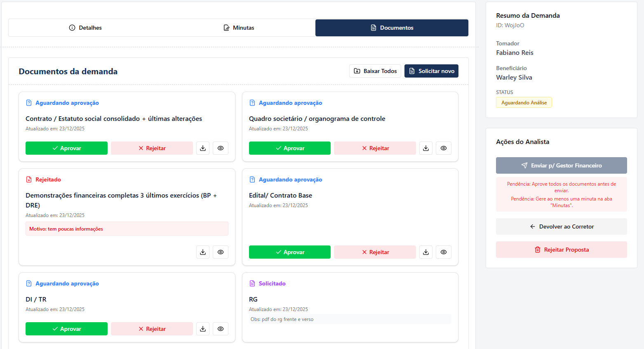Download the Edital/ Contrato Base file

point(426,252)
